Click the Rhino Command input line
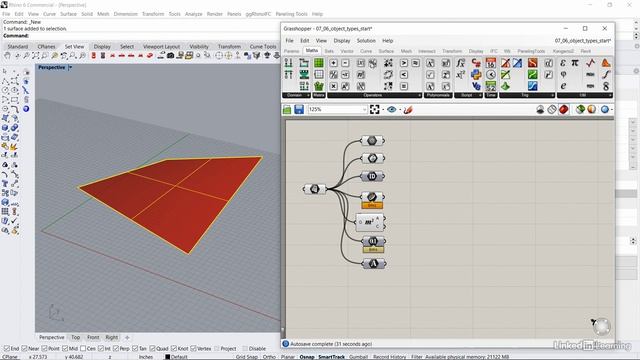Viewport: 640px width, 360px height. tap(318, 36)
